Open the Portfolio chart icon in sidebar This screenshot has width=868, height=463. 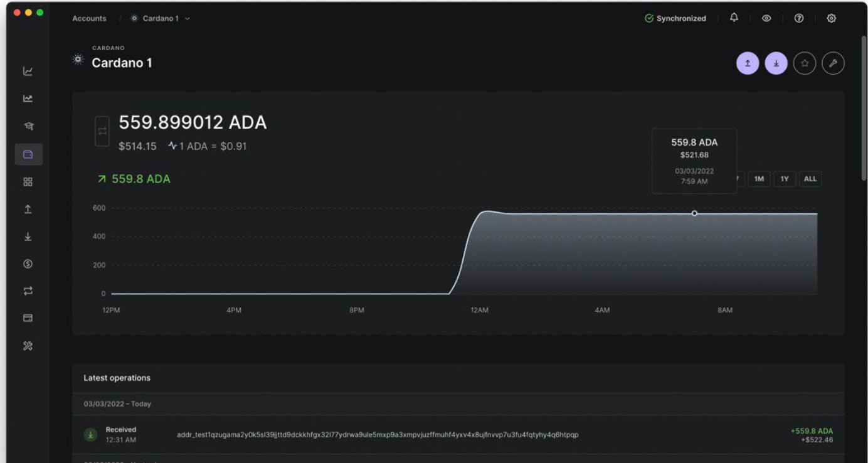28,71
